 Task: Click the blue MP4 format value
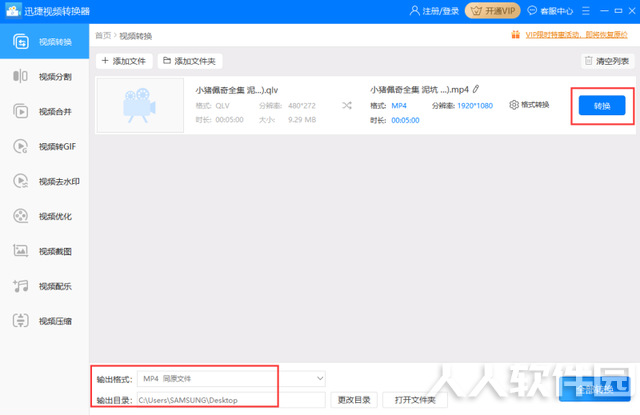pyautogui.click(x=399, y=106)
